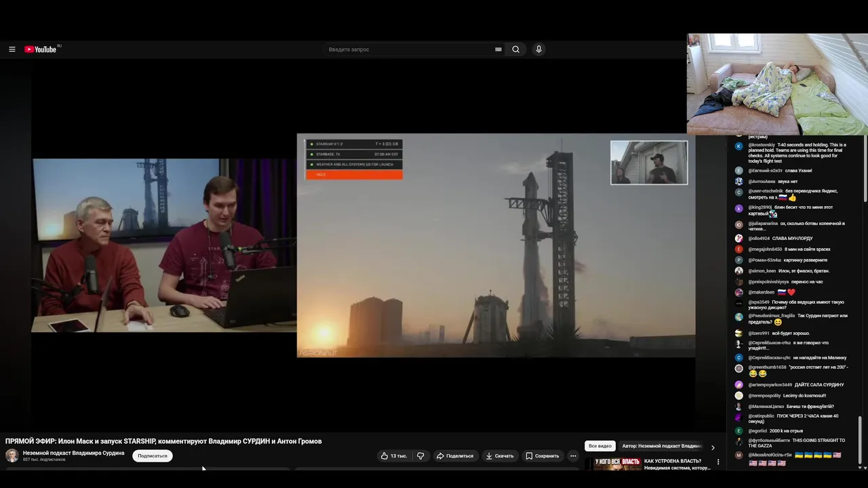The width and height of the screenshot is (868, 488).
Task: Click chat message '2000 k на отрыв'
Action: click(x=786, y=431)
